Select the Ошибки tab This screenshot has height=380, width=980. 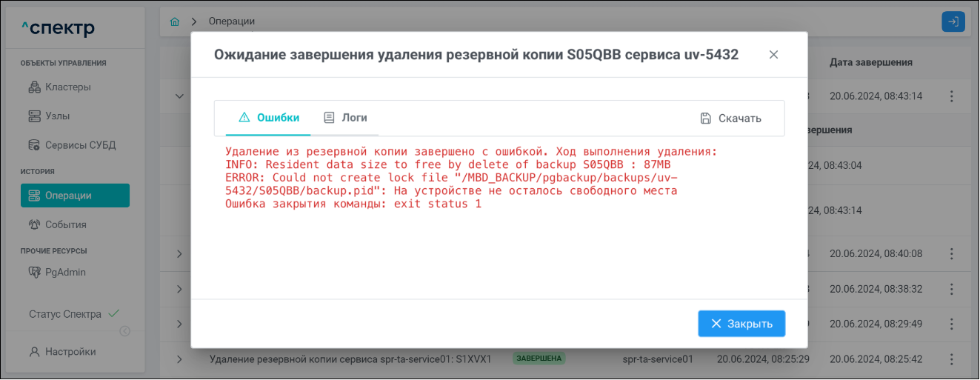click(269, 118)
